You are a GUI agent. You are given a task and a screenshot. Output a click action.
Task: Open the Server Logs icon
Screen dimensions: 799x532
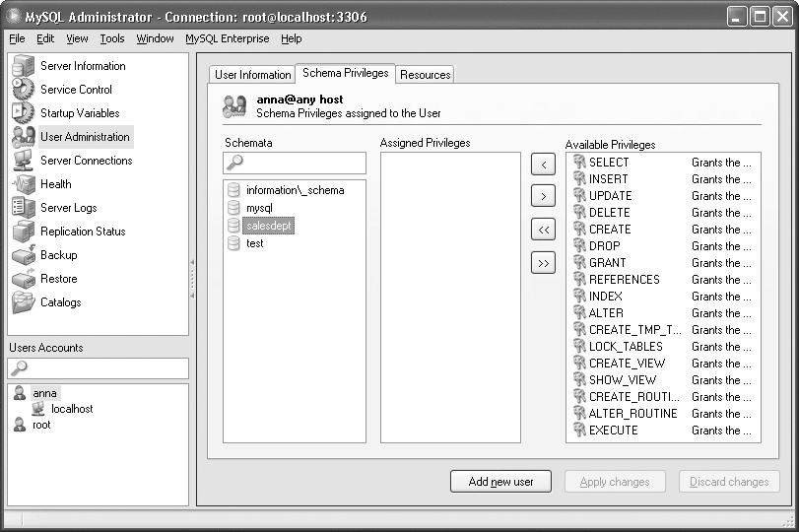click(x=24, y=208)
